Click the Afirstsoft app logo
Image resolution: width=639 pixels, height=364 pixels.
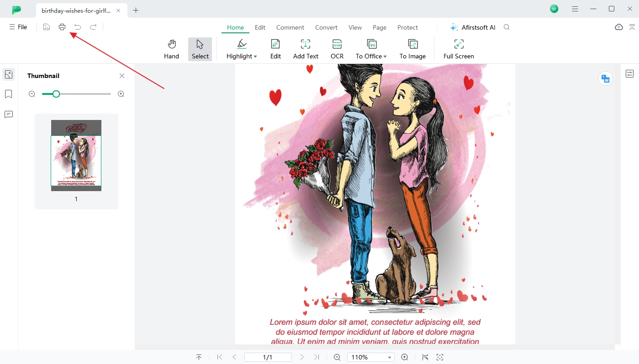pos(16,10)
